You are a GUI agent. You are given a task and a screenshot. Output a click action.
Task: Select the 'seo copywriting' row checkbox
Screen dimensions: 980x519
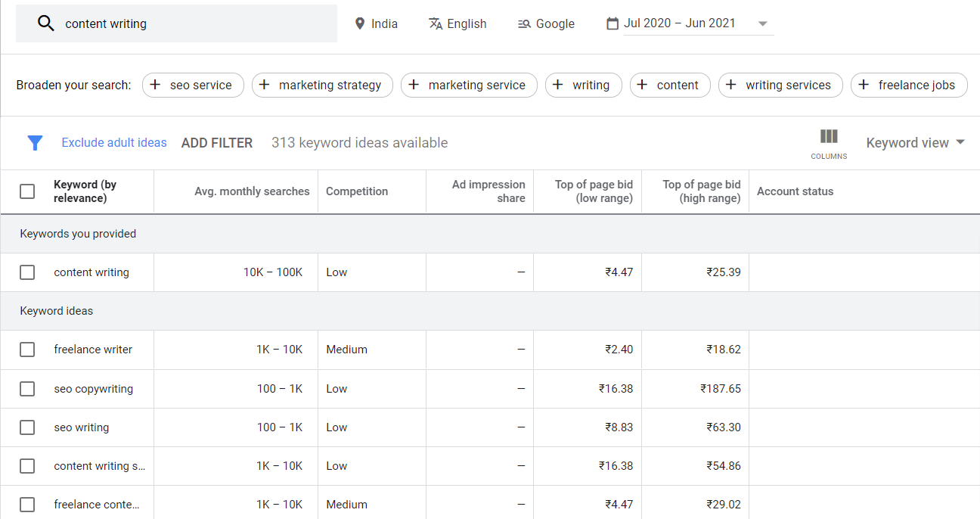click(27, 389)
